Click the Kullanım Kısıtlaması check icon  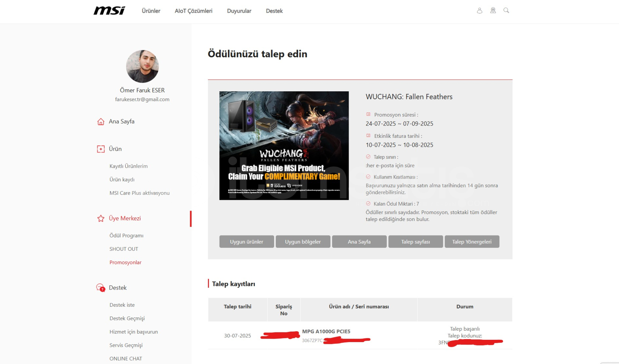[x=368, y=177]
